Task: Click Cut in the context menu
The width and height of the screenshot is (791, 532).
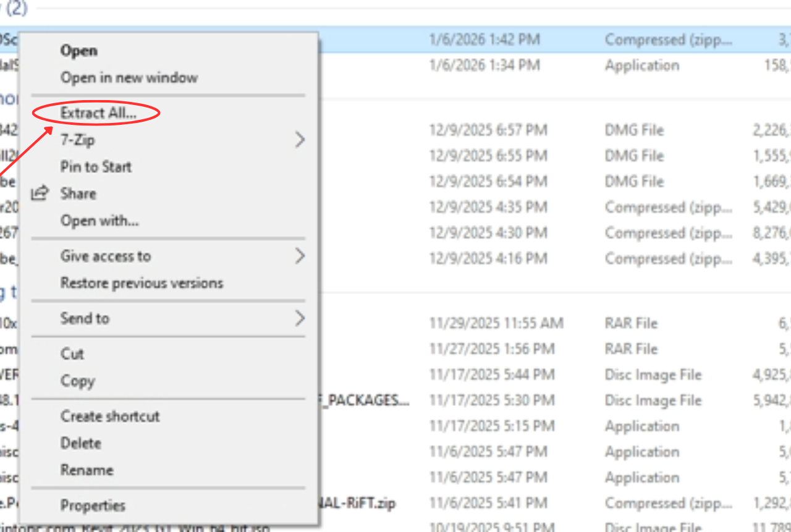Action: pyautogui.click(x=72, y=354)
